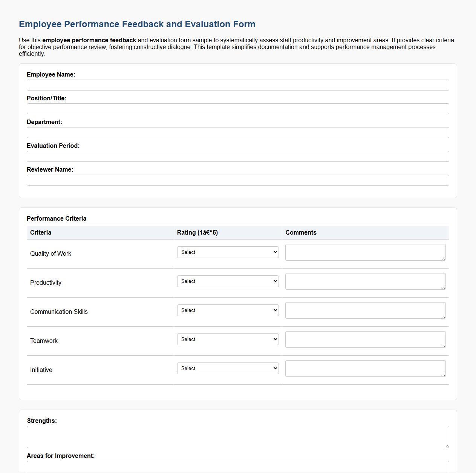Screen dimensions: 476x473
Task: Click the Strengths text area
Action: [x=237, y=436]
